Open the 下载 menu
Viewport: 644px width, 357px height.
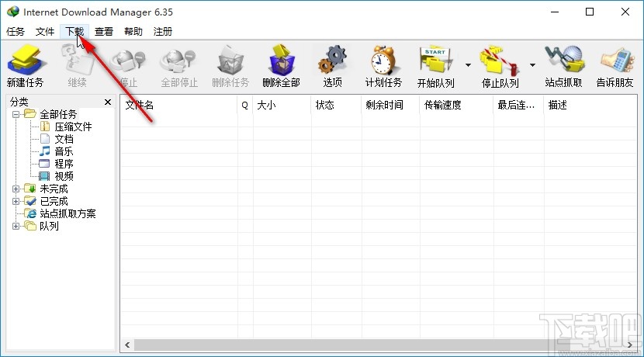[x=74, y=32]
